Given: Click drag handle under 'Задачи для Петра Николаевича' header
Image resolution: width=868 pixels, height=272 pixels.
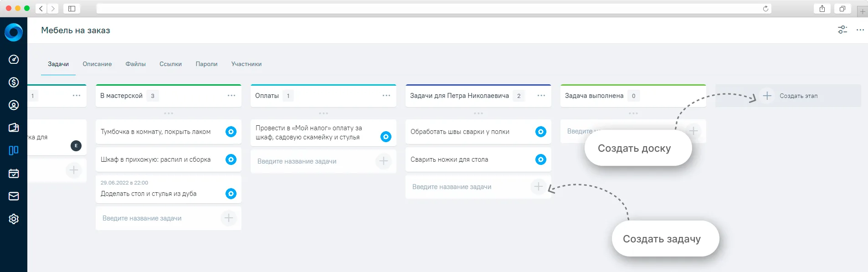Looking at the screenshot, I should coord(478,113).
